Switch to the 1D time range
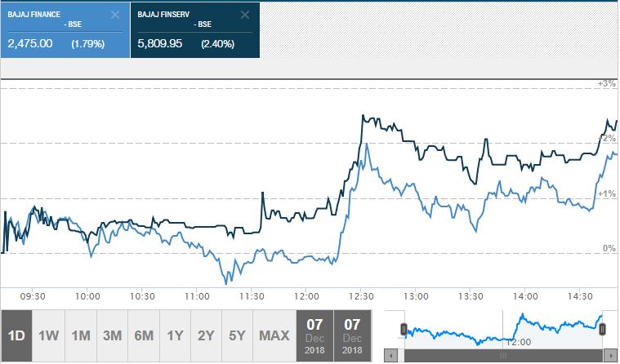 point(16,336)
